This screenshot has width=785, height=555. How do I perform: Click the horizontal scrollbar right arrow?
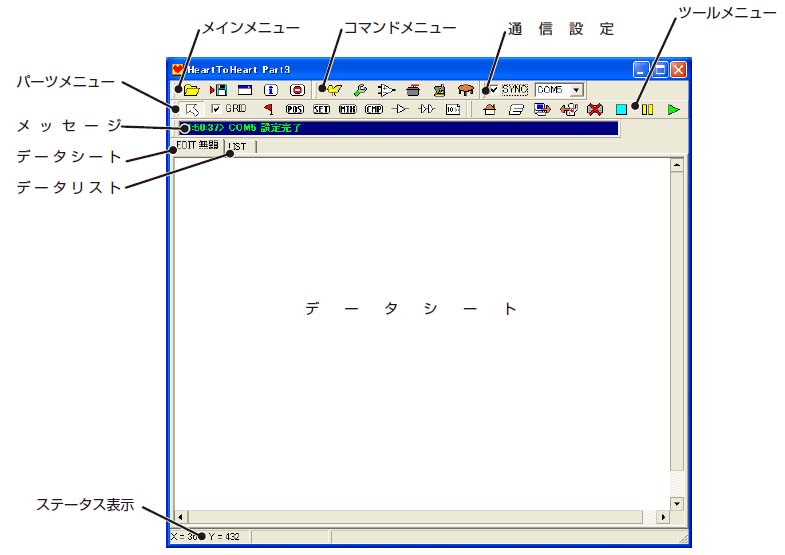[662, 517]
